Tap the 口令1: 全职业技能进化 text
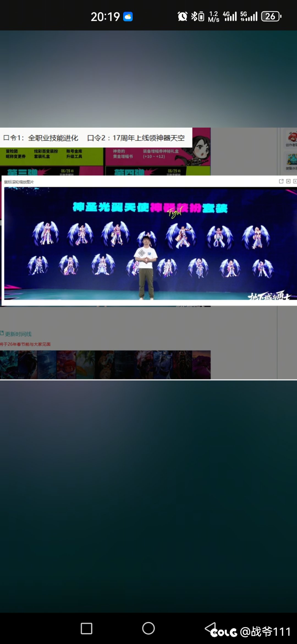The width and height of the screenshot is (297, 644). coord(41,138)
